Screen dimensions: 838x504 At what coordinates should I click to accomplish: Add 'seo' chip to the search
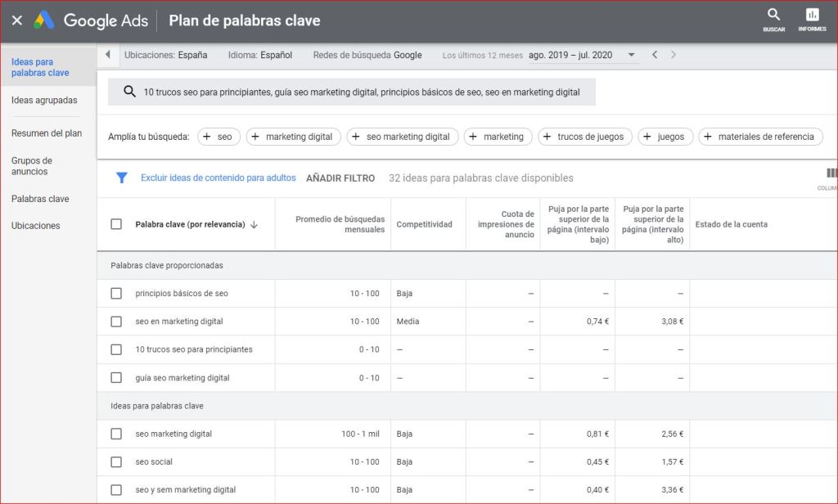(219, 137)
